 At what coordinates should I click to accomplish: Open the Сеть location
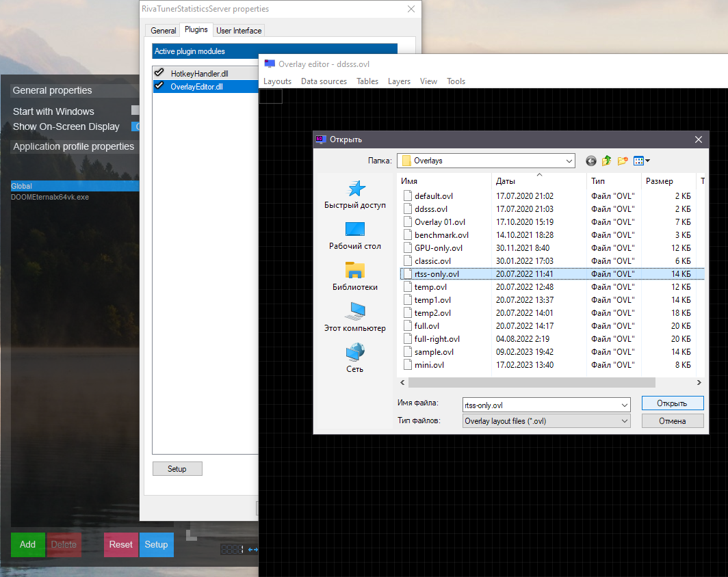[x=355, y=358]
